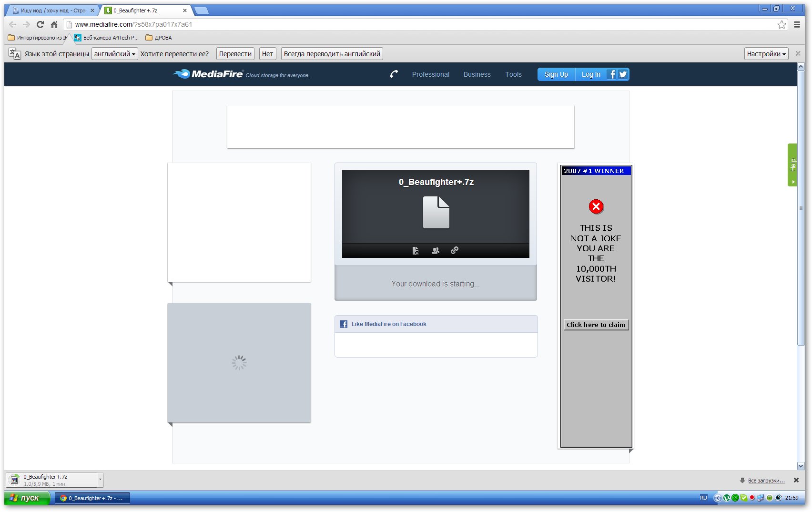
Task: Click 'Всегда переводить английский' button
Action: click(332, 54)
